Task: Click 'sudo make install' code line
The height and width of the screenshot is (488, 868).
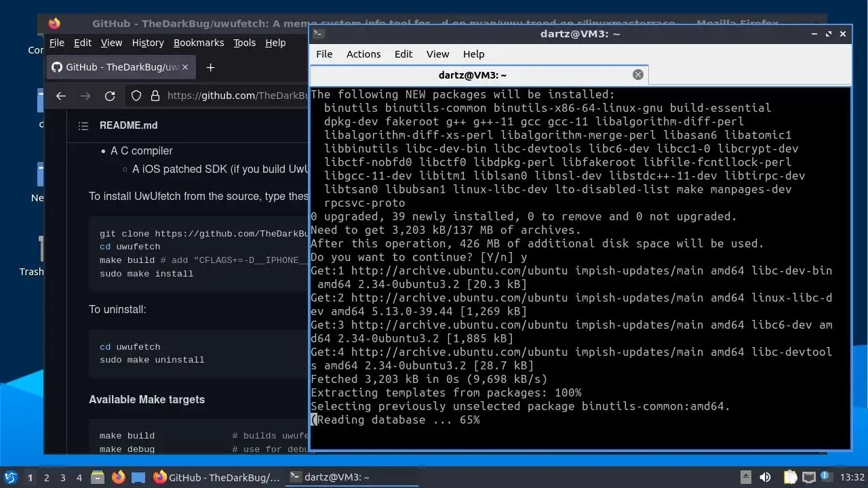Action: 146,274
